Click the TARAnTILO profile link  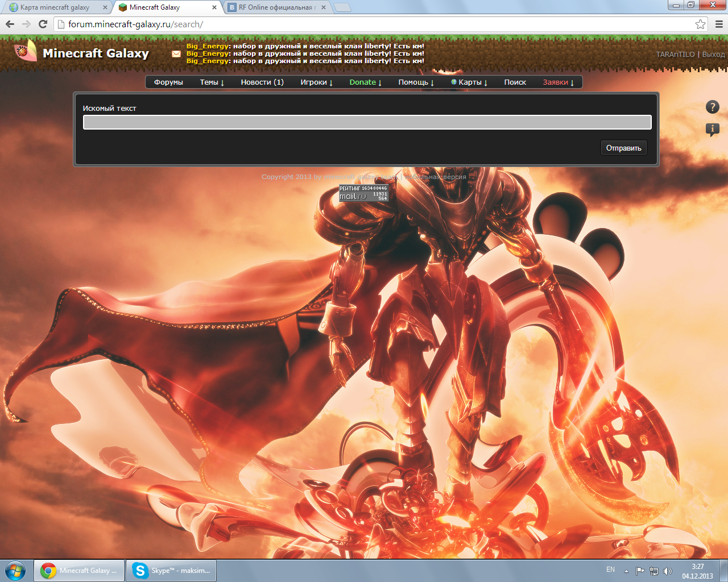675,55
